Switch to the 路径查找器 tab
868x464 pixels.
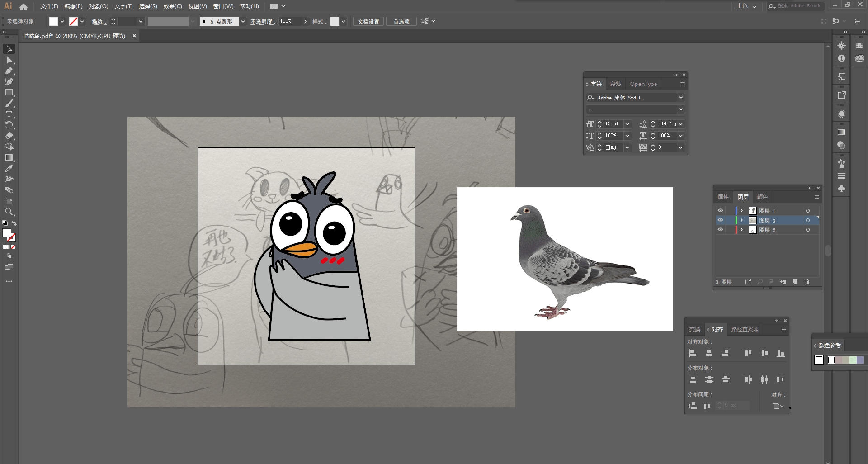click(x=745, y=330)
